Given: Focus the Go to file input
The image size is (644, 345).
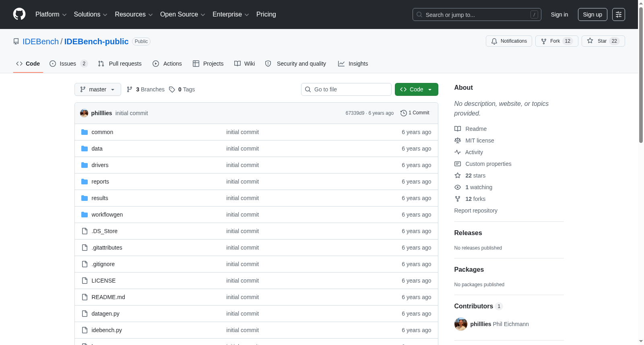Looking at the screenshot, I should coord(346,89).
